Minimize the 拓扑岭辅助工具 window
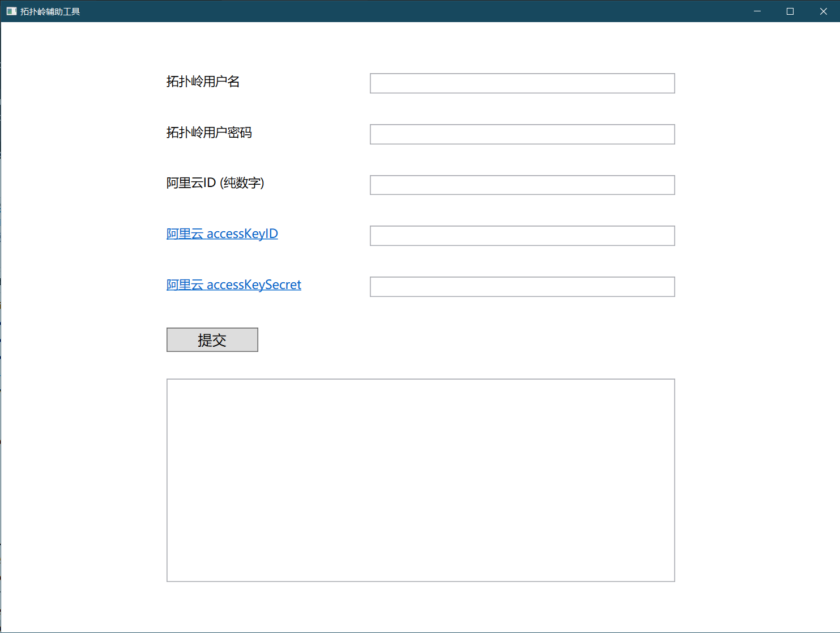 click(757, 11)
